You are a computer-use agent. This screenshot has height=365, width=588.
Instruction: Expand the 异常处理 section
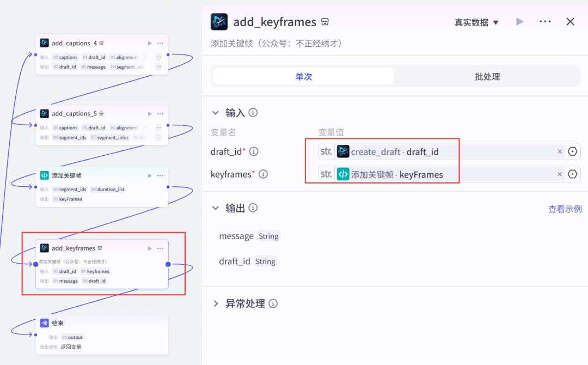coord(216,303)
